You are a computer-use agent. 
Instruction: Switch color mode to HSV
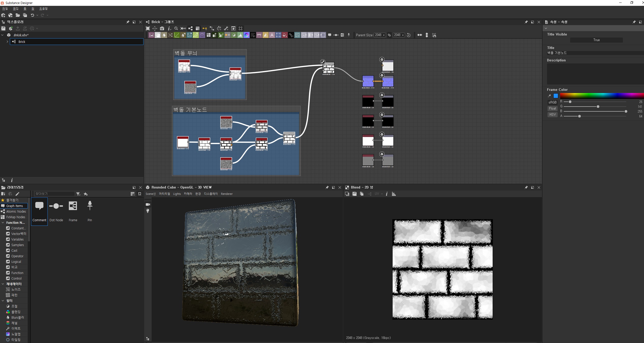[552, 115]
